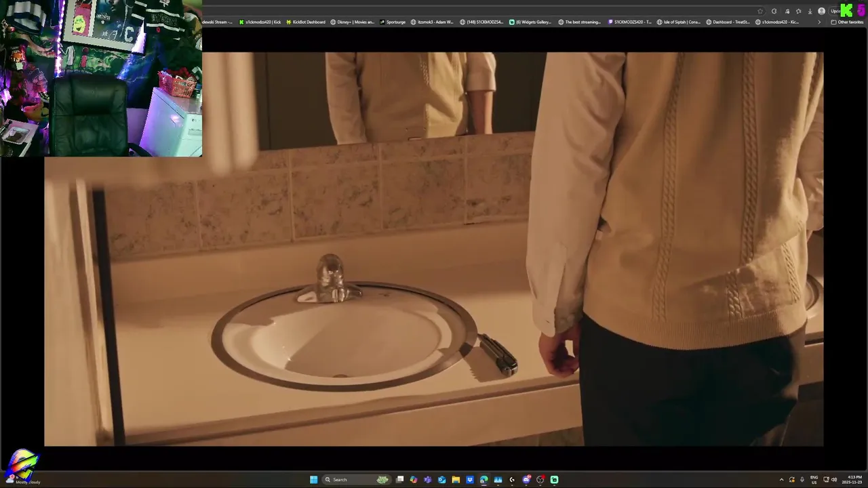The image size is (868, 488).
Task: Open Task View on the taskbar
Action: coord(400,480)
